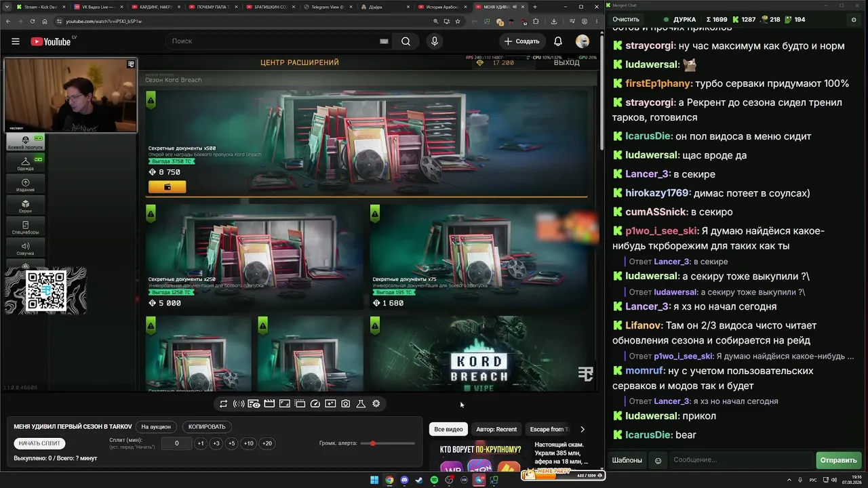The width and height of the screenshot is (868, 488).
Task: Switch to the ПОЧЕМУ ПАПА tab
Action: [x=213, y=6]
